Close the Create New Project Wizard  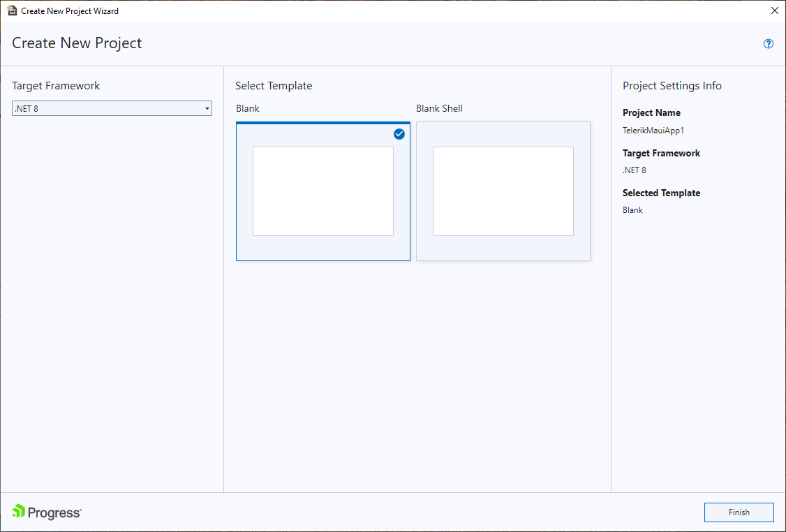pyautogui.click(x=774, y=10)
